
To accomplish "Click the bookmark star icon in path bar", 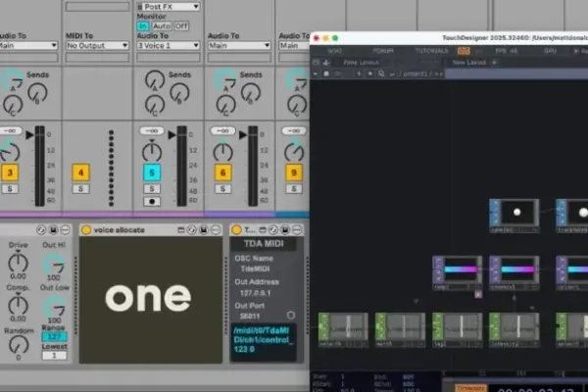I will pos(370,73).
